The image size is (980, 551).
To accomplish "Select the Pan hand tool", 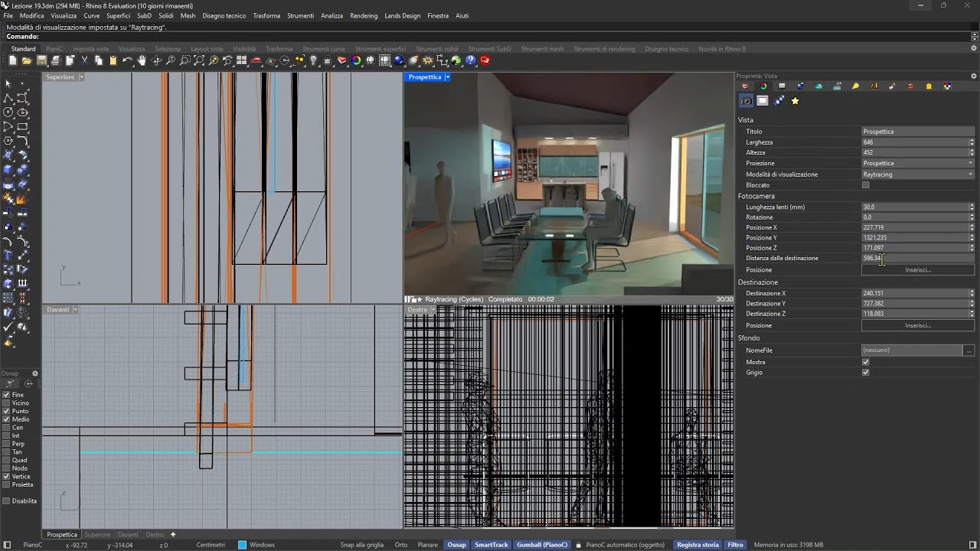I will pos(142,60).
